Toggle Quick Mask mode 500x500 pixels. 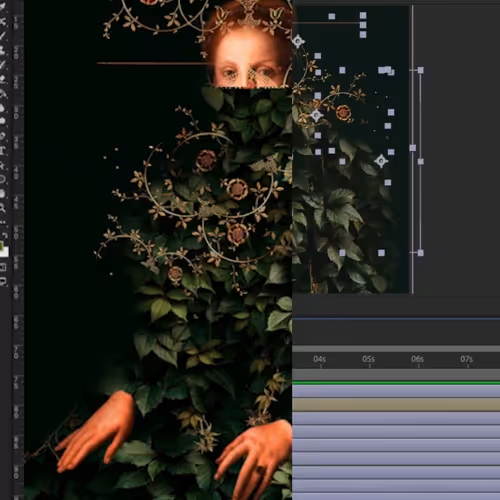click(3, 267)
